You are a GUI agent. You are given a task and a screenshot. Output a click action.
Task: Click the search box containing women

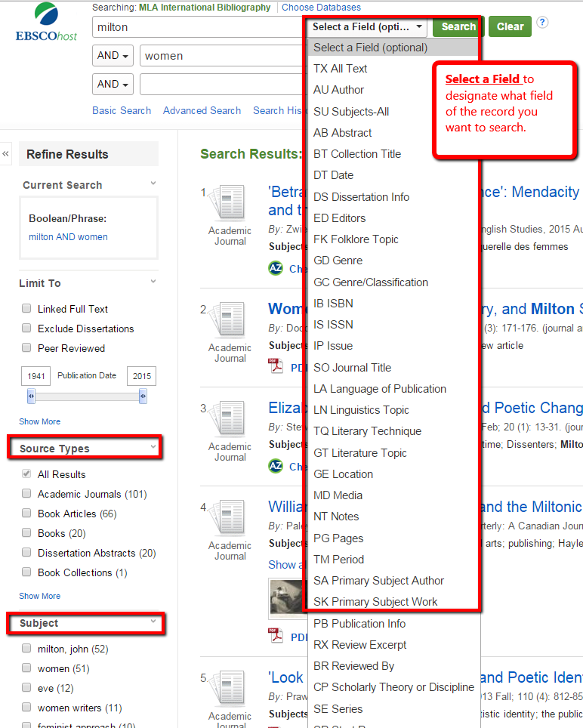(222, 56)
